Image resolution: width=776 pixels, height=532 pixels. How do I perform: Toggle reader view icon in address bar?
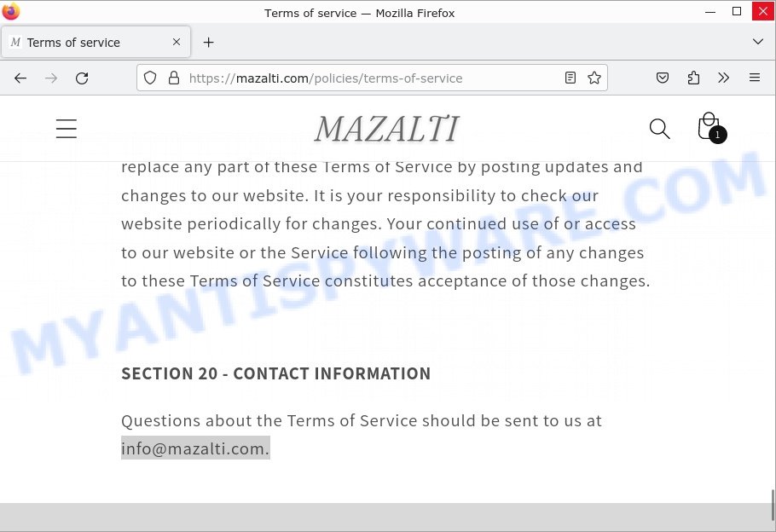570,78
